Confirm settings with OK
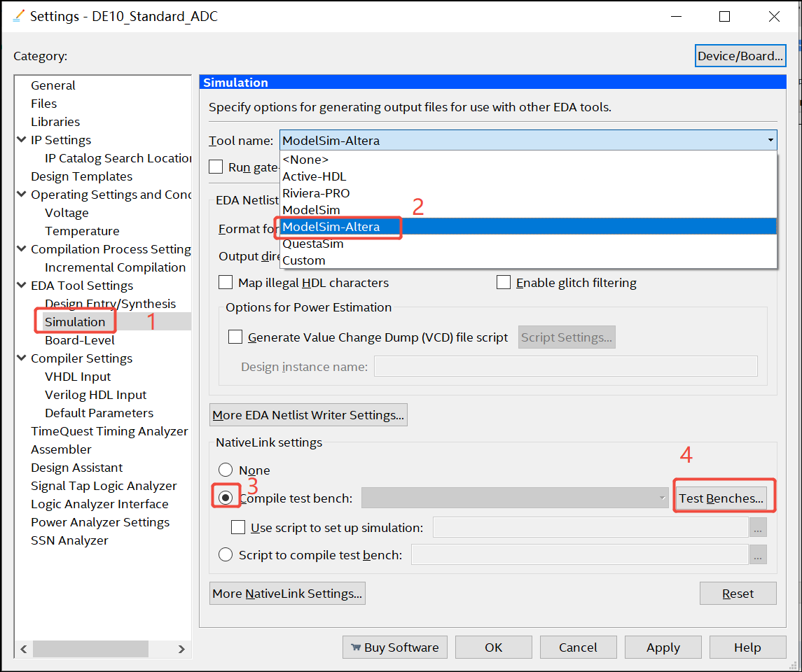The width and height of the screenshot is (802, 672). pos(494,647)
